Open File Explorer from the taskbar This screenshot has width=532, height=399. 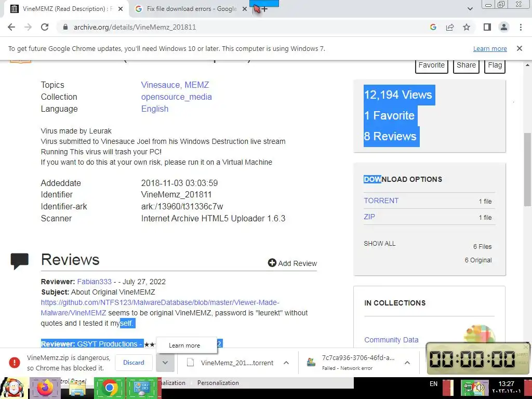pos(77,390)
